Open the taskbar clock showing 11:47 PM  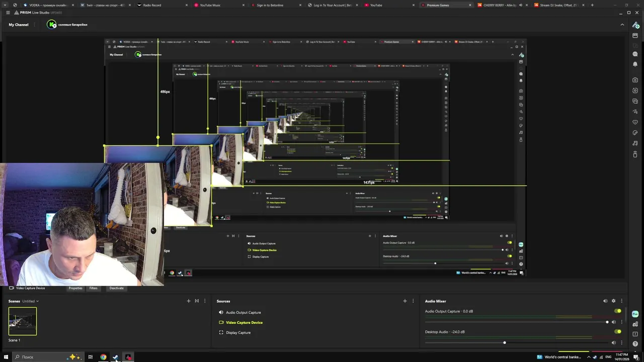(622, 357)
